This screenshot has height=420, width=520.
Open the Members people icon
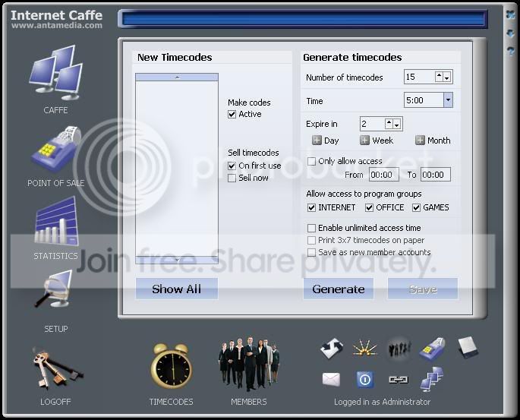pos(249,364)
